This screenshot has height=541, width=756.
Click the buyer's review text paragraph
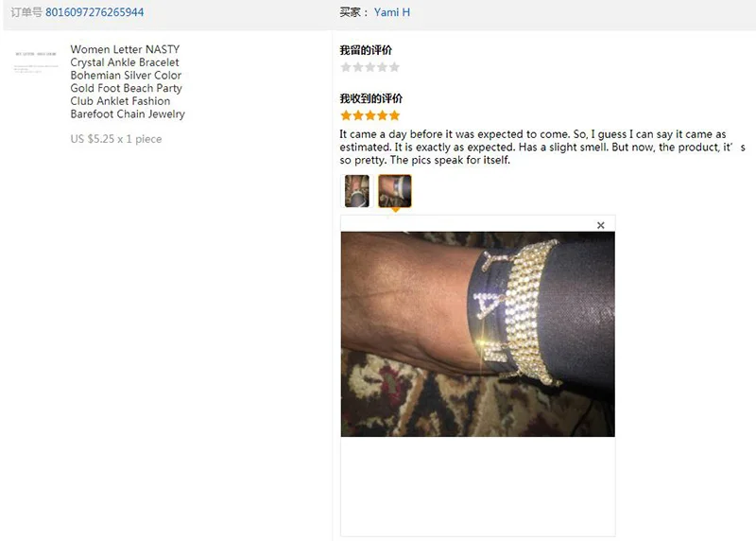click(542, 148)
